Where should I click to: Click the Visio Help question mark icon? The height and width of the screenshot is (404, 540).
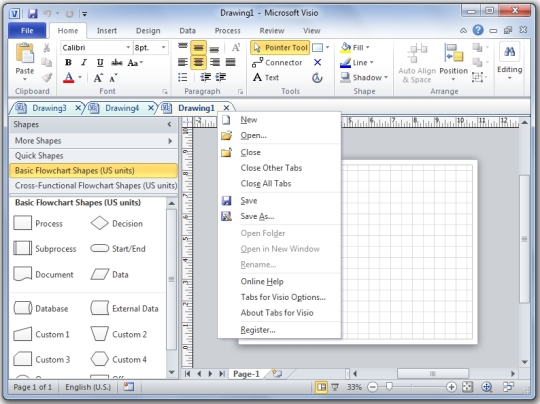[x=478, y=30]
